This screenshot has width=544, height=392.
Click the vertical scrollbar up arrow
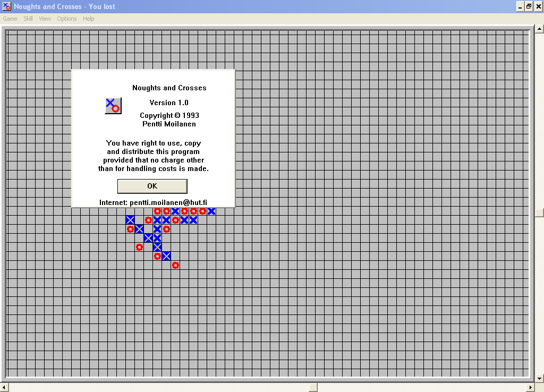coord(539,29)
